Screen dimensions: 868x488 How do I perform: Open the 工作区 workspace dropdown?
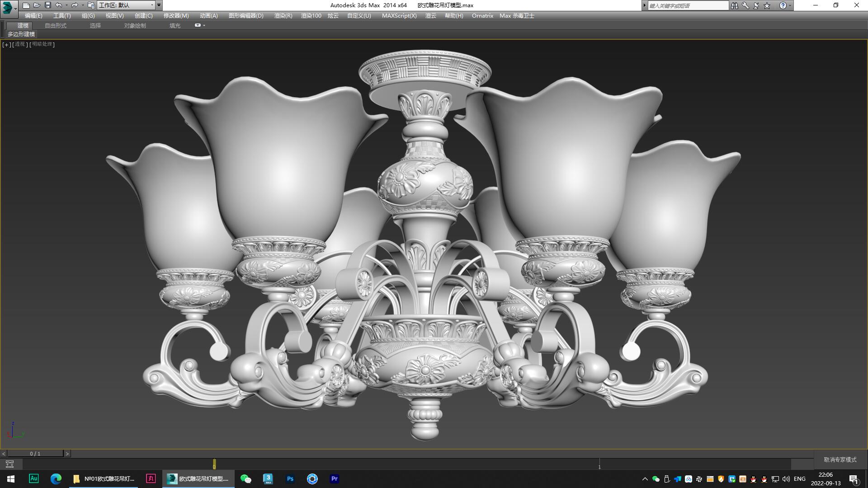pos(152,5)
